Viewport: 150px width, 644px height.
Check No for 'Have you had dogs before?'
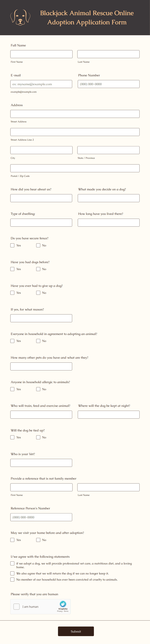click(x=38, y=269)
